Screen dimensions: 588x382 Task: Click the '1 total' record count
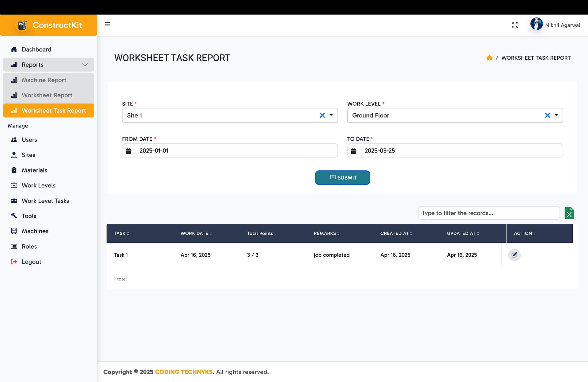[x=120, y=279]
